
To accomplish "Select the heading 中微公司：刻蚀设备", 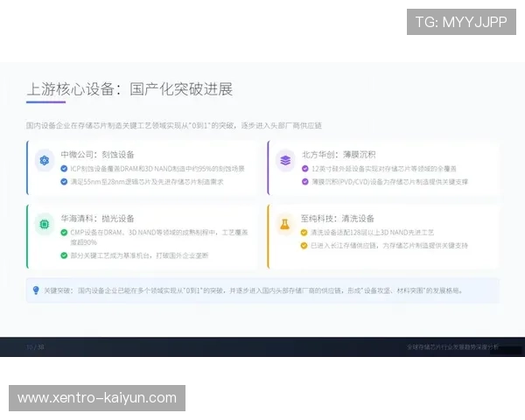I will coord(97,155).
